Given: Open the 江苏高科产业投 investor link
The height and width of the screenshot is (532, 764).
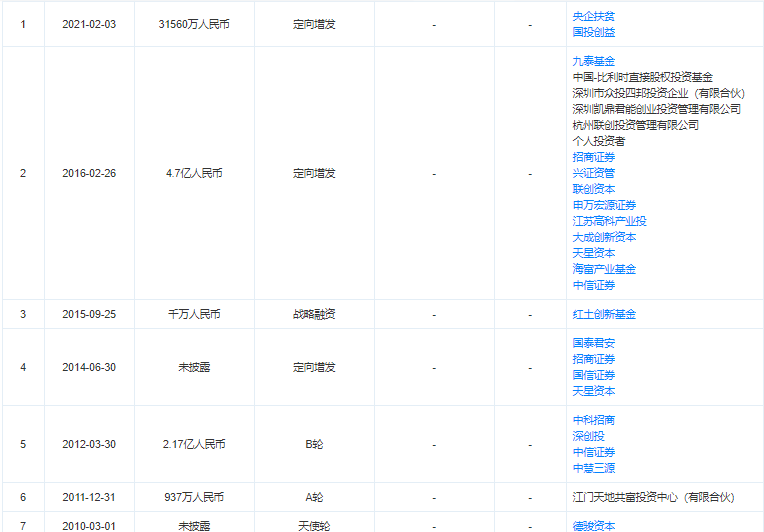Looking at the screenshot, I should (x=610, y=221).
